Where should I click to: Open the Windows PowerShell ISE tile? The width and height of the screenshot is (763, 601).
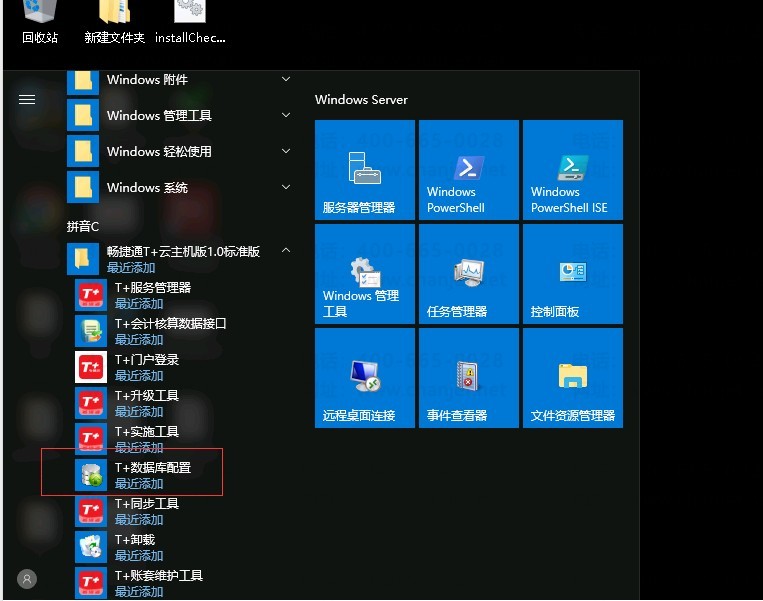572,170
